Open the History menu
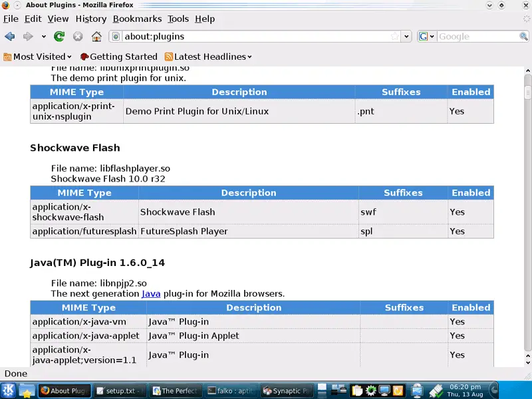Screen dimensions: 532x399 coord(91,19)
